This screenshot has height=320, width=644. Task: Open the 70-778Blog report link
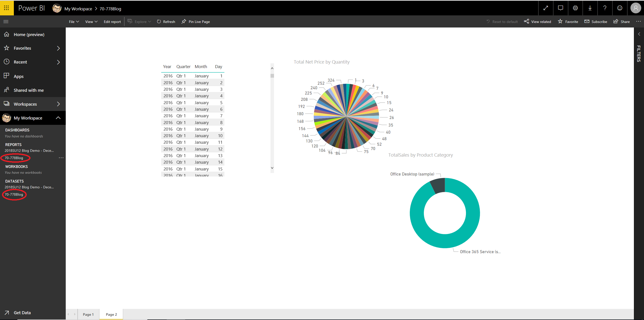(x=14, y=158)
